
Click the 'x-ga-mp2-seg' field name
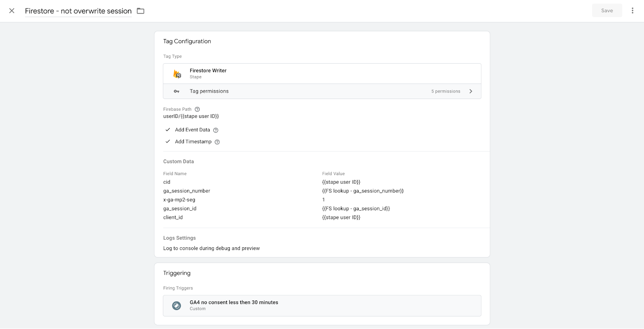[179, 200]
